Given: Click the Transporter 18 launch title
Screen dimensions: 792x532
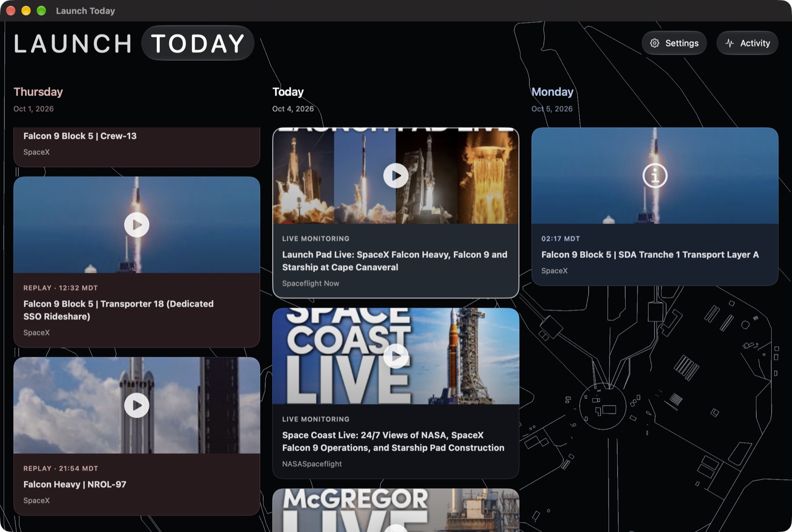Looking at the screenshot, I should click(118, 310).
